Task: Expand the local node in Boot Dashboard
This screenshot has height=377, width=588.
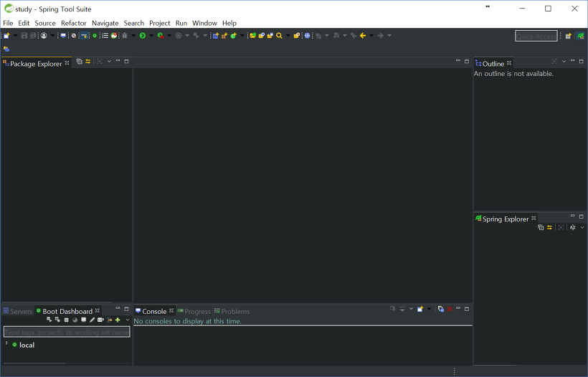Action: tap(6, 343)
